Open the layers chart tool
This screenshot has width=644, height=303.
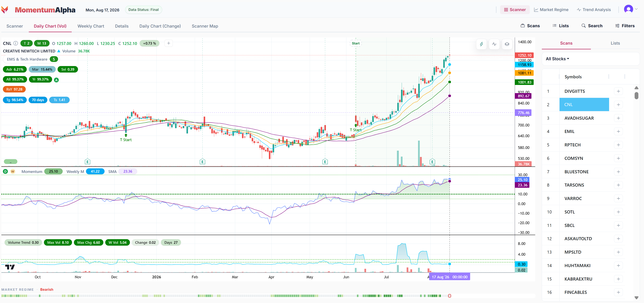click(507, 44)
